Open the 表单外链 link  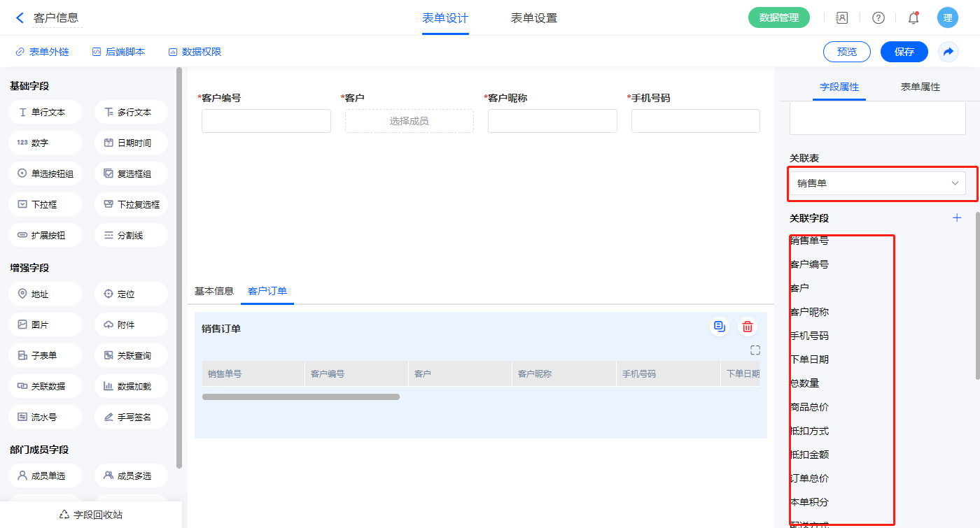click(x=43, y=52)
